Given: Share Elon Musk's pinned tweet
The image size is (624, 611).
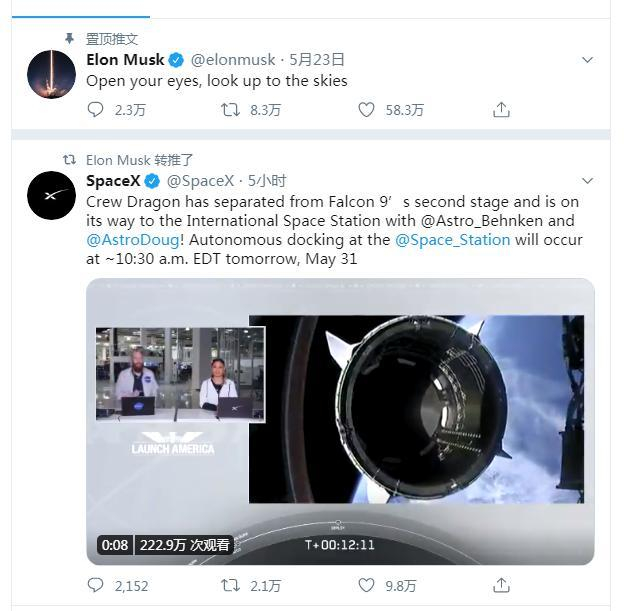Looking at the screenshot, I should pos(502,110).
